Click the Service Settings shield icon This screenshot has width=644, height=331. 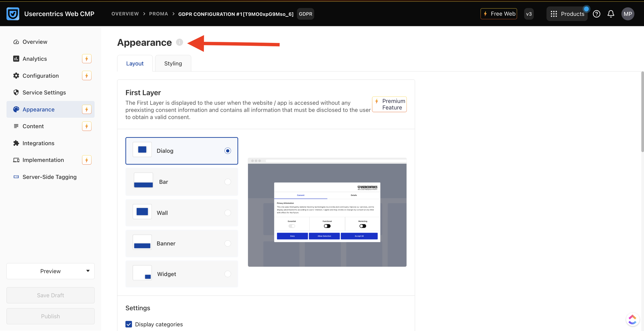pos(16,92)
